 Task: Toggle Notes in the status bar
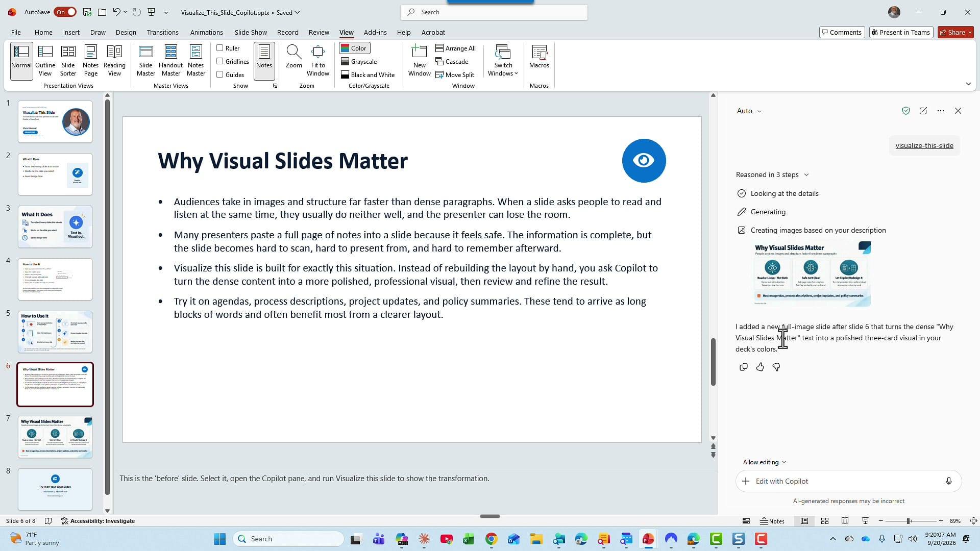[772, 521]
